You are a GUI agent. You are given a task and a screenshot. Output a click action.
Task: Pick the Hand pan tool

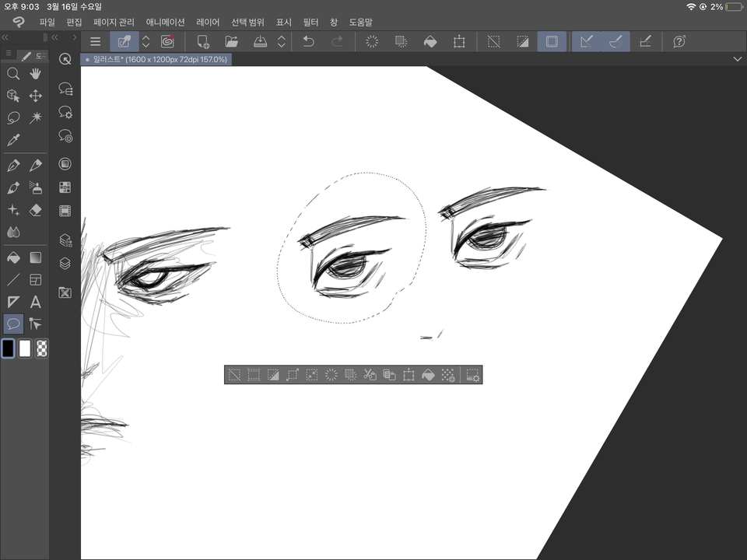click(34, 74)
